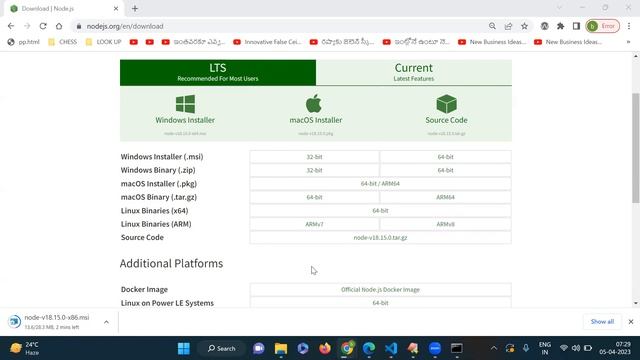Screen dimensions: 640x360
Task: Select 32-bit for Windows Binary (.zip)
Action: tap(314, 170)
